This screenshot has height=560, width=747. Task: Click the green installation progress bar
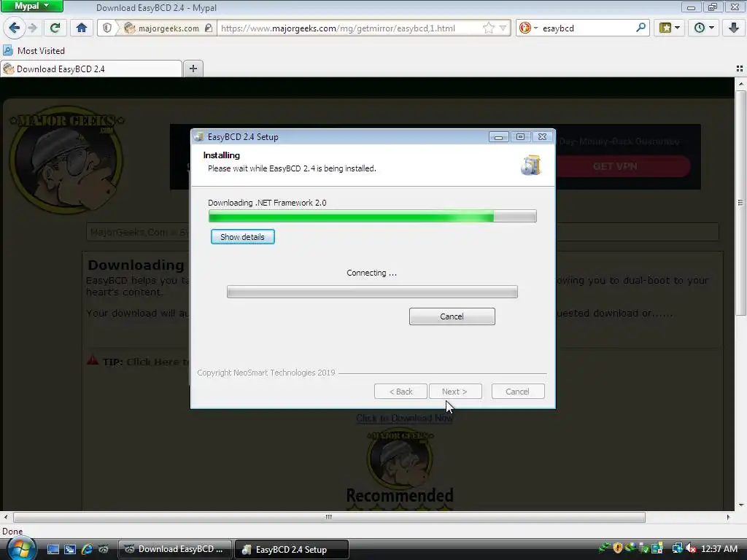coord(372,216)
